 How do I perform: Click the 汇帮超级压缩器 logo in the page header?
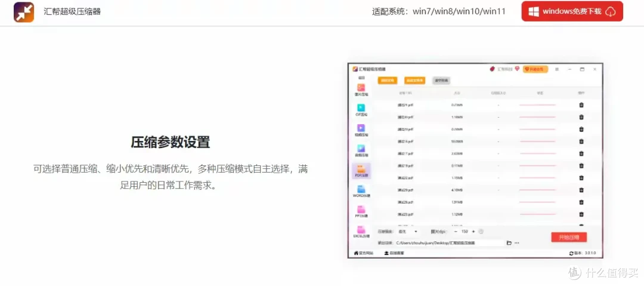pyautogui.click(x=24, y=12)
